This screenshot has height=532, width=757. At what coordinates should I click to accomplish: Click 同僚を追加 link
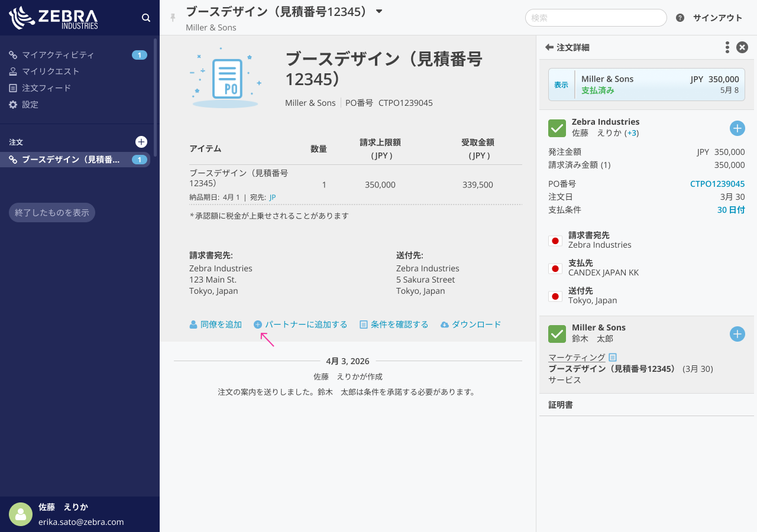pyautogui.click(x=216, y=325)
